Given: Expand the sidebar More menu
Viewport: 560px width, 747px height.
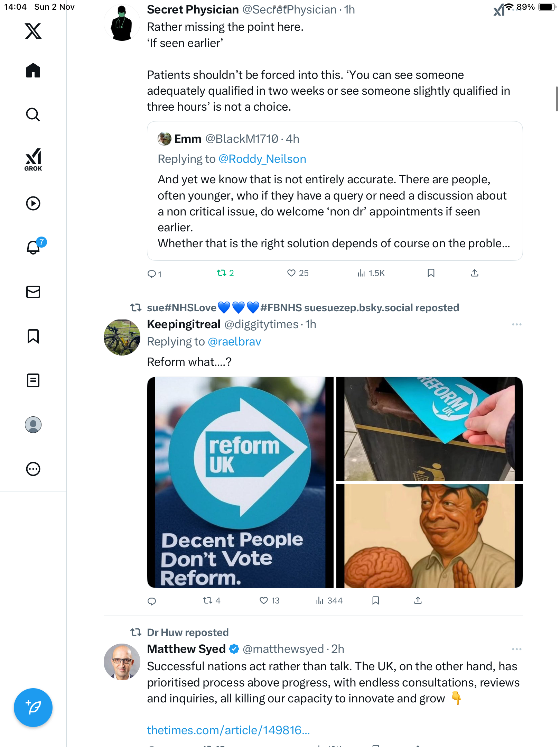Looking at the screenshot, I should point(33,469).
